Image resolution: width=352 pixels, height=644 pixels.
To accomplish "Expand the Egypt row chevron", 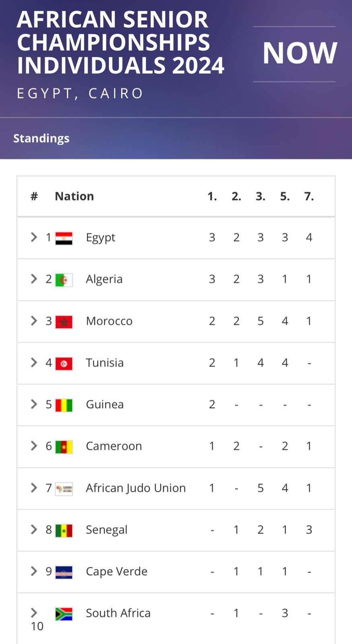I will point(34,237).
